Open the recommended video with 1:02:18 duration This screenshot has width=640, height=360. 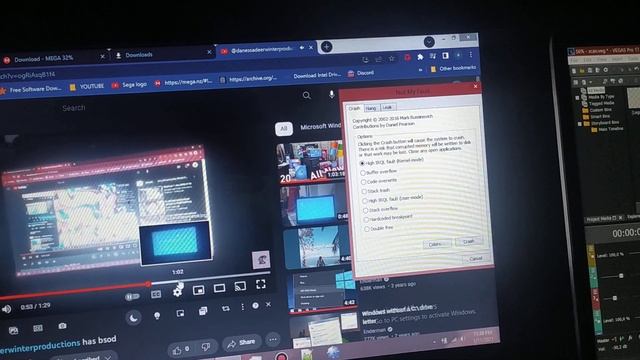tap(311, 161)
